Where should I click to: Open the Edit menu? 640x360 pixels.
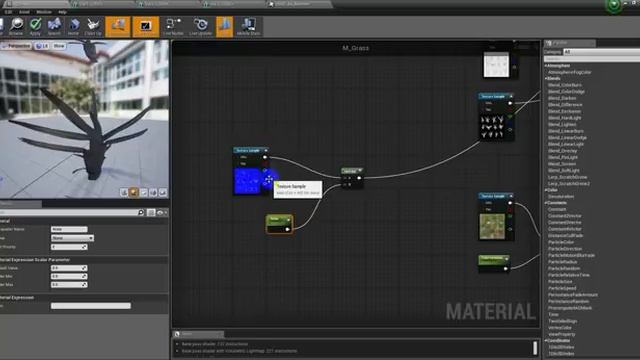[8, 12]
